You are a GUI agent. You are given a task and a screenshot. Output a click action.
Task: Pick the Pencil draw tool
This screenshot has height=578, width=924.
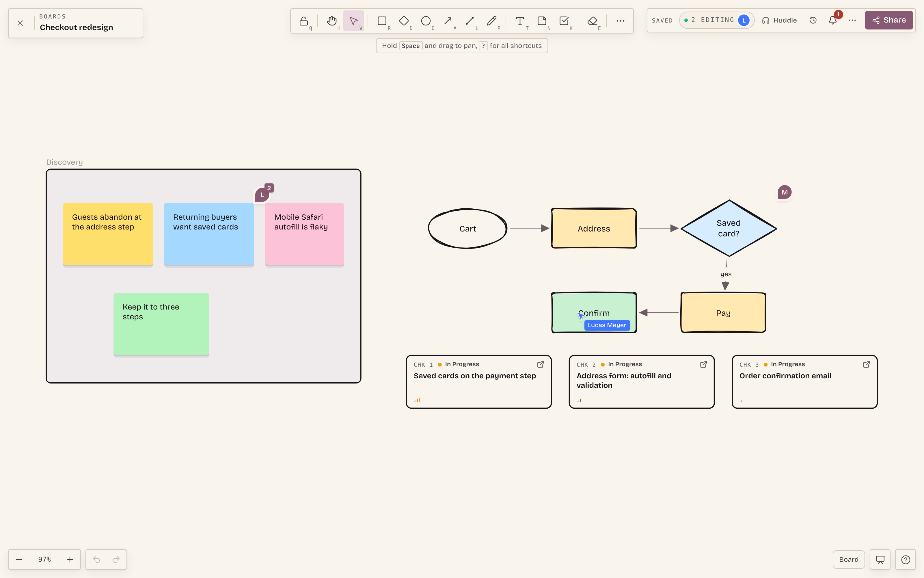492,21
